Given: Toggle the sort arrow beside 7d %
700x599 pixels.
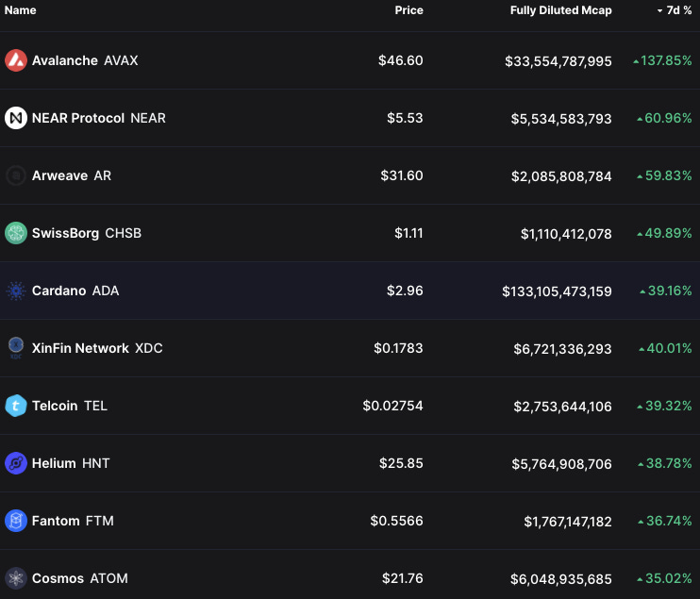Looking at the screenshot, I should (659, 10).
